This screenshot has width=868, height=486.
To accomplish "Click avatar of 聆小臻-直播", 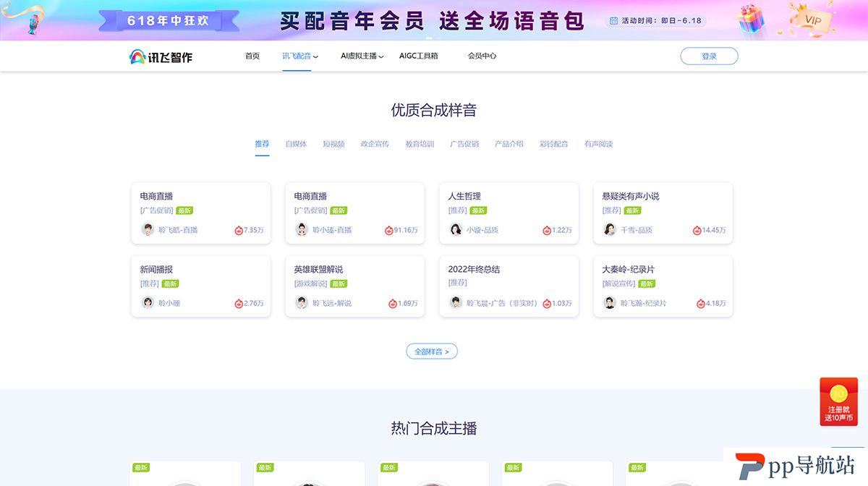I will (302, 229).
